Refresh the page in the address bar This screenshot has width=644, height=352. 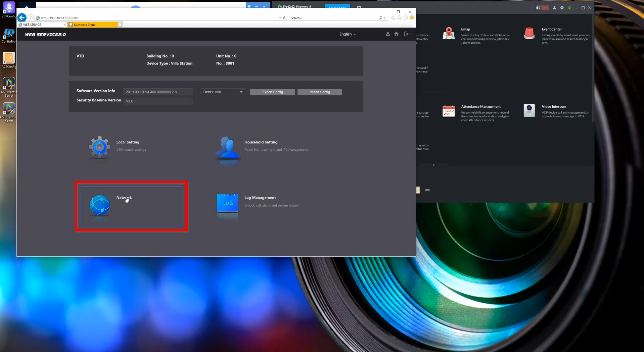284,18
